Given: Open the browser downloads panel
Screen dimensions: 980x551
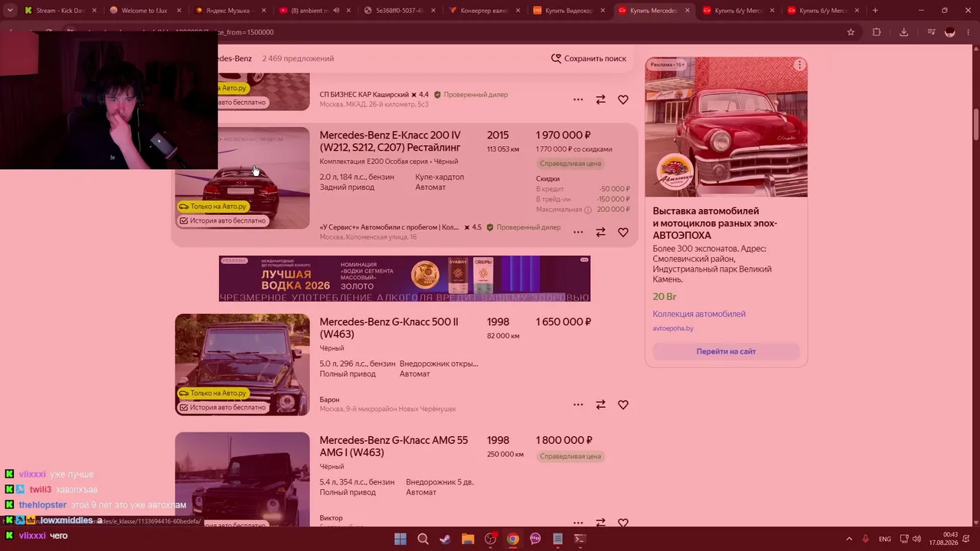Looking at the screenshot, I should [x=903, y=32].
